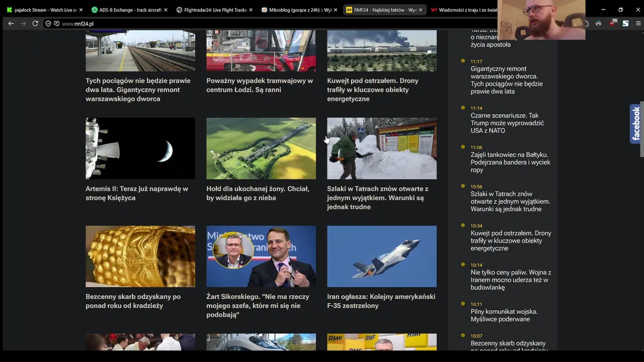644x362 pixels.
Task: Click the aerial green field thumbnail
Action: click(x=261, y=148)
